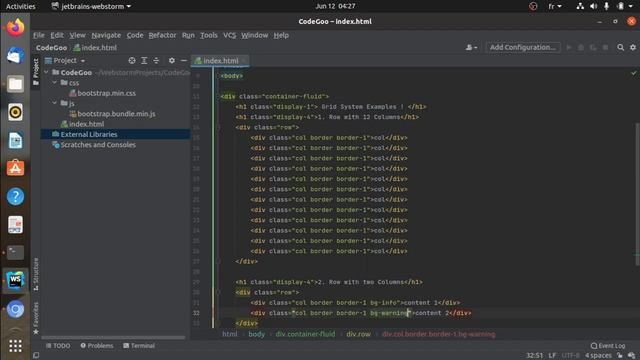Open Ubuntu Software from the dock
The height and width of the screenshot is (360, 640).
point(15,168)
